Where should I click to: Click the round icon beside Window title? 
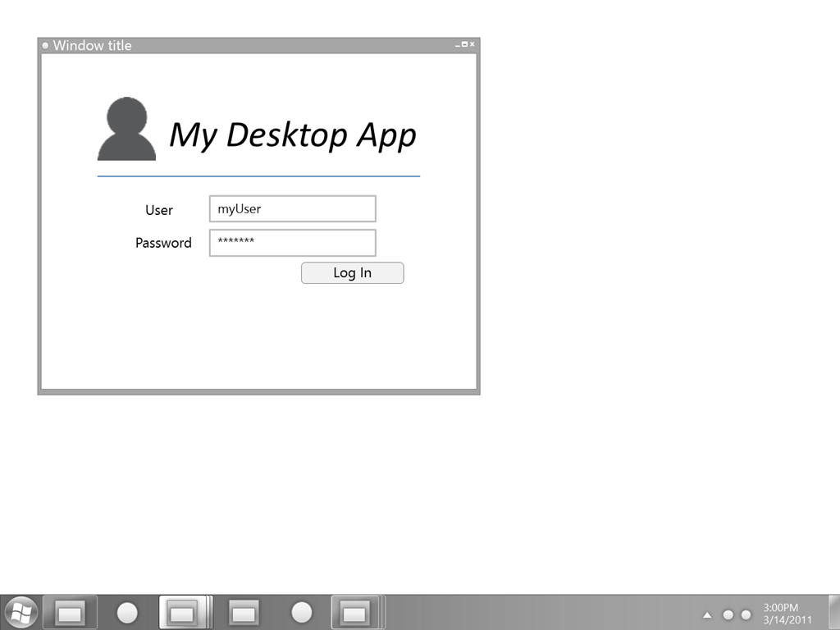(x=45, y=45)
